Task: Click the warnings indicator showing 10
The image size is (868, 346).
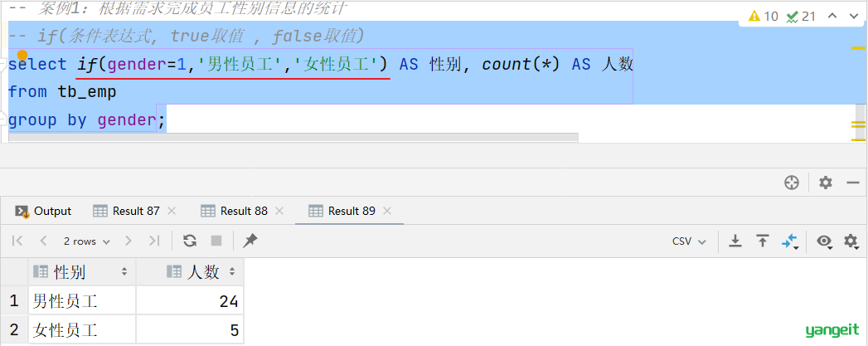Action: point(763,16)
